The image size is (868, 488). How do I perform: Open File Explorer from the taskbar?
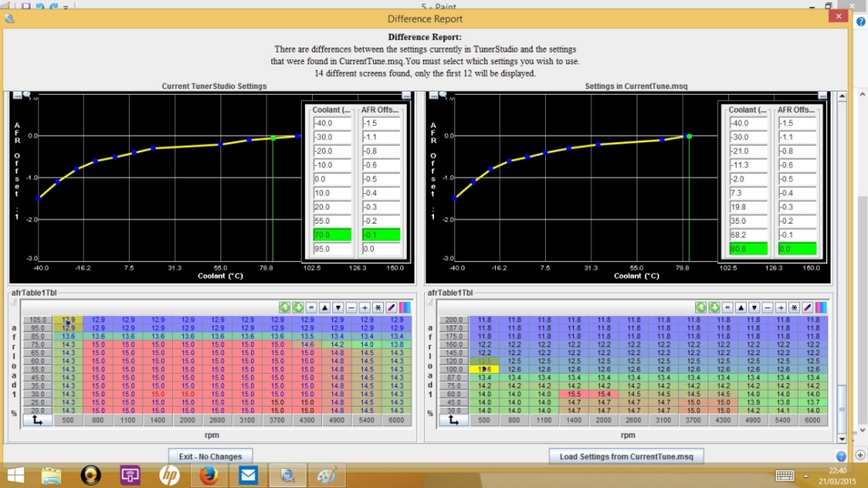tap(51, 475)
